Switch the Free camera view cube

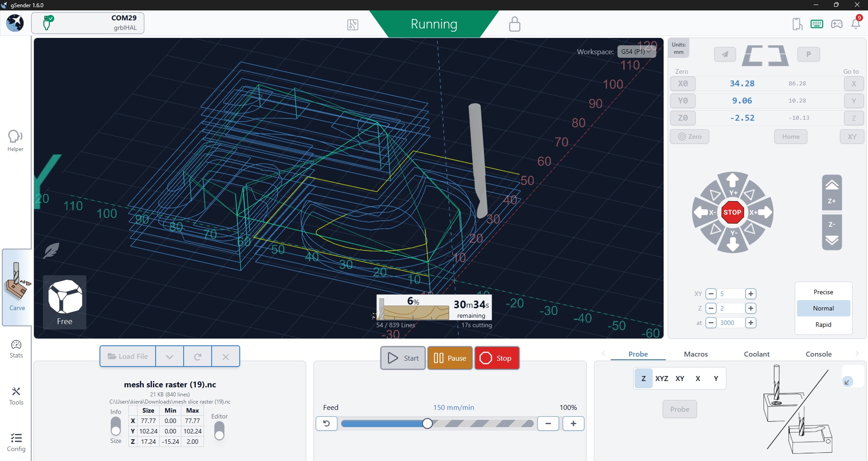pos(65,302)
